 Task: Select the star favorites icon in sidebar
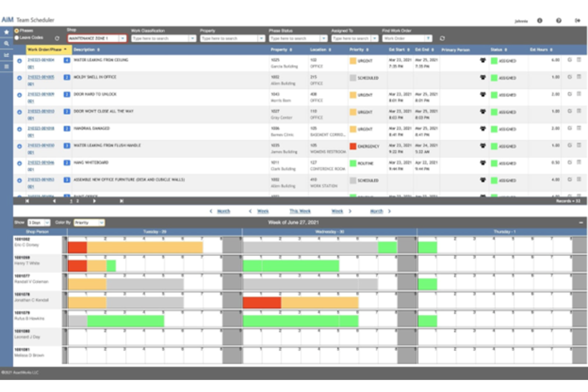point(6,31)
